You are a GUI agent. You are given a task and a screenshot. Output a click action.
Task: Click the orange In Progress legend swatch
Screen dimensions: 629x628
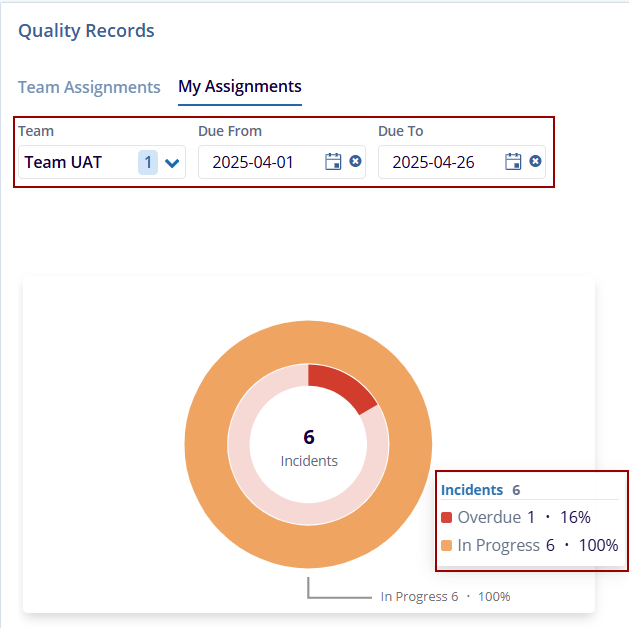click(x=447, y=546)
